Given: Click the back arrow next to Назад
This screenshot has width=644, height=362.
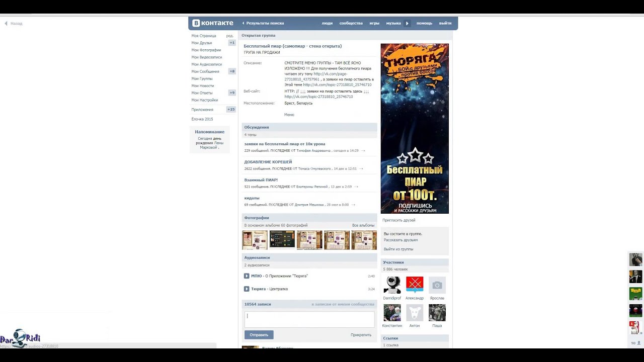Looking at the screenshot, I should click(6, 24).
